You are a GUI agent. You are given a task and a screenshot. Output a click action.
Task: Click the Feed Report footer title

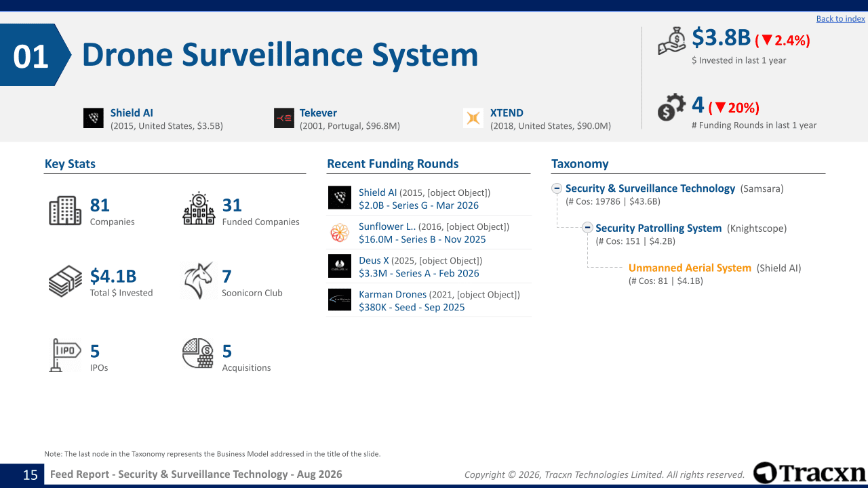[x=196, y=474]
